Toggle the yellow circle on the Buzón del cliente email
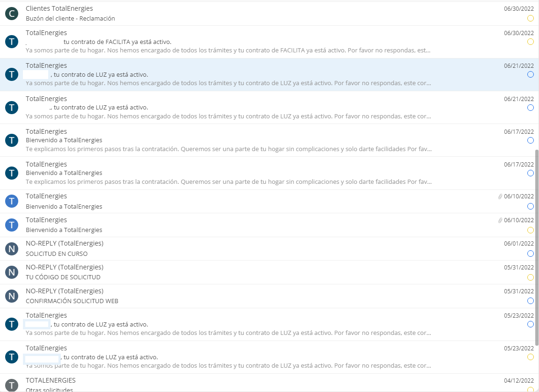This screenshot has width=539, height=392. (531, 18)
